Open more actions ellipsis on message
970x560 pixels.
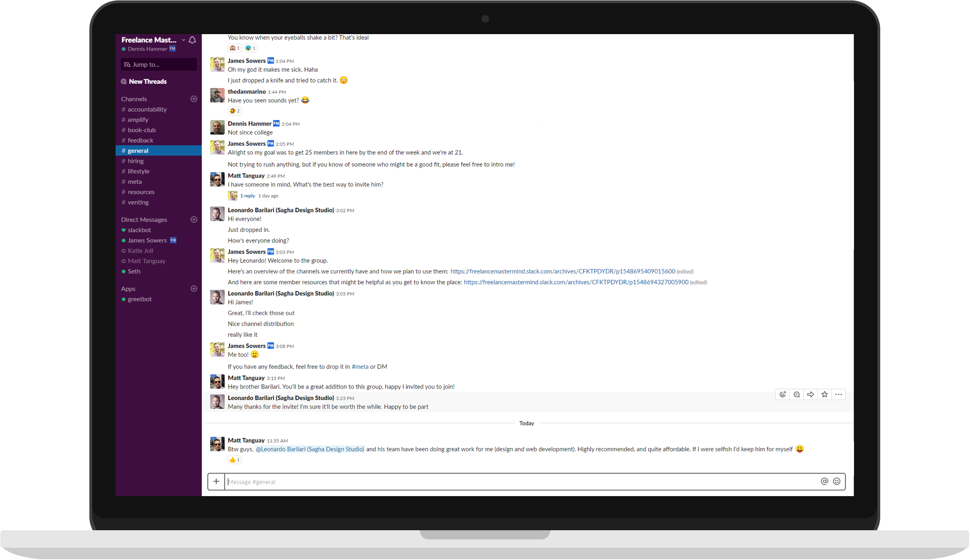[x=839, y=395]
